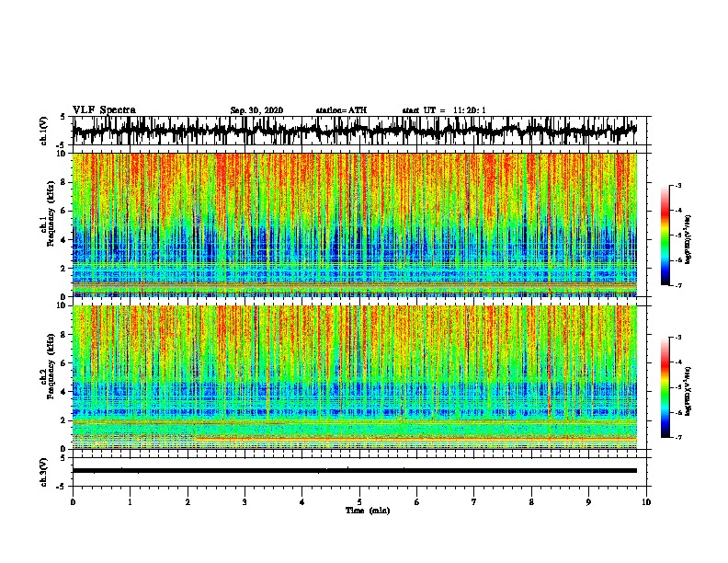The height and width of the screenshot is (563, 728).
Task: Click the "-7" label on upper colorbar
Action: (677, 285)
